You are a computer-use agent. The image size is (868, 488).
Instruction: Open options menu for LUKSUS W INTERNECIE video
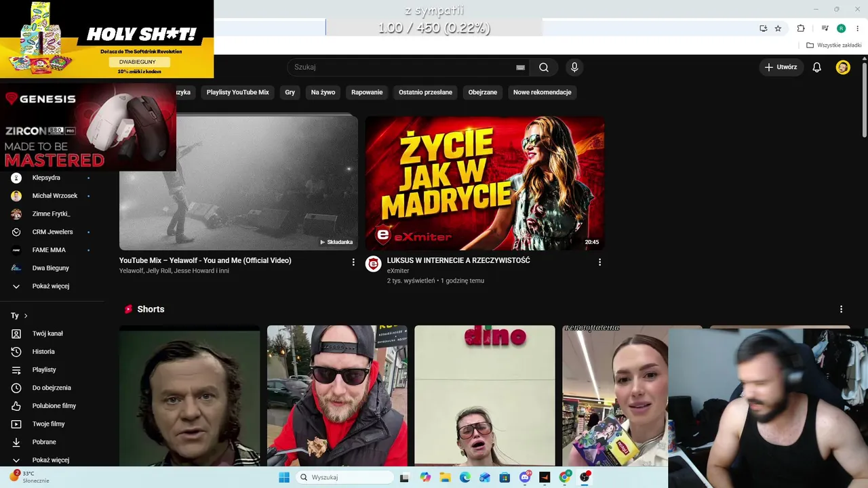[599, 262]
